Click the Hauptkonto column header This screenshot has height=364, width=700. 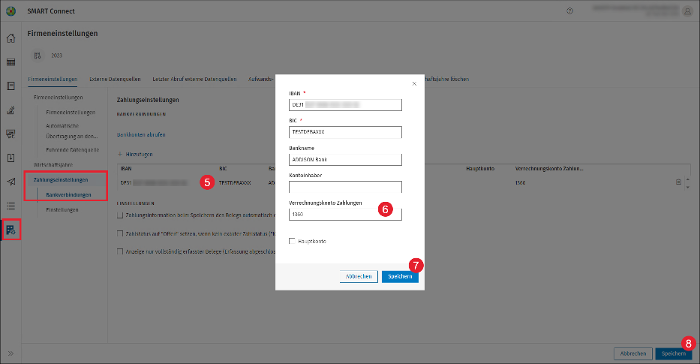[480, 169]
